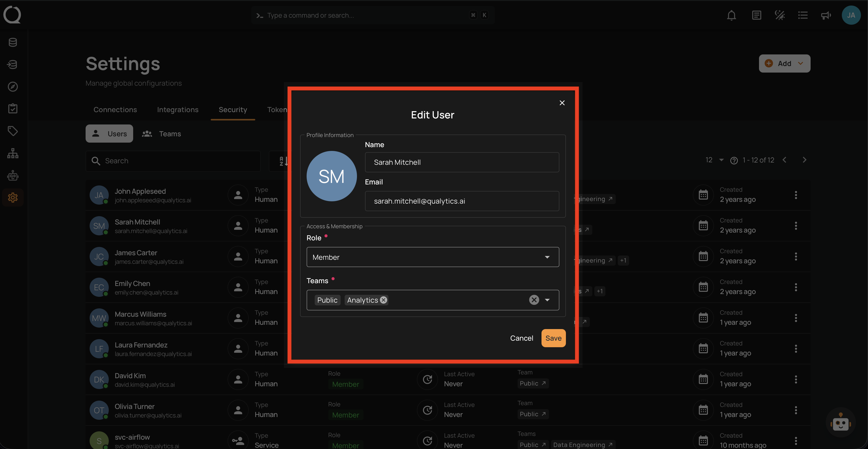Viewport: 868px width, 449px height.
Task: Go to the next page of users
Action: point(805,160)
